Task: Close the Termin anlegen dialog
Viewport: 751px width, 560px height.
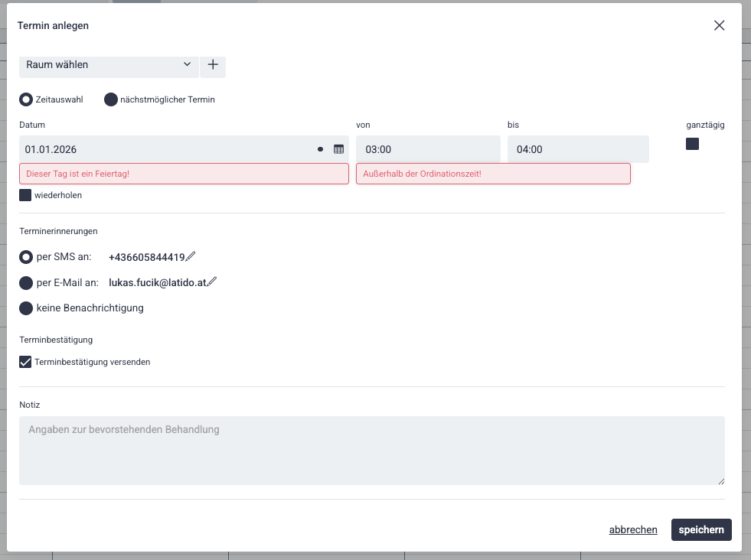Action: (x=719, y=25)
